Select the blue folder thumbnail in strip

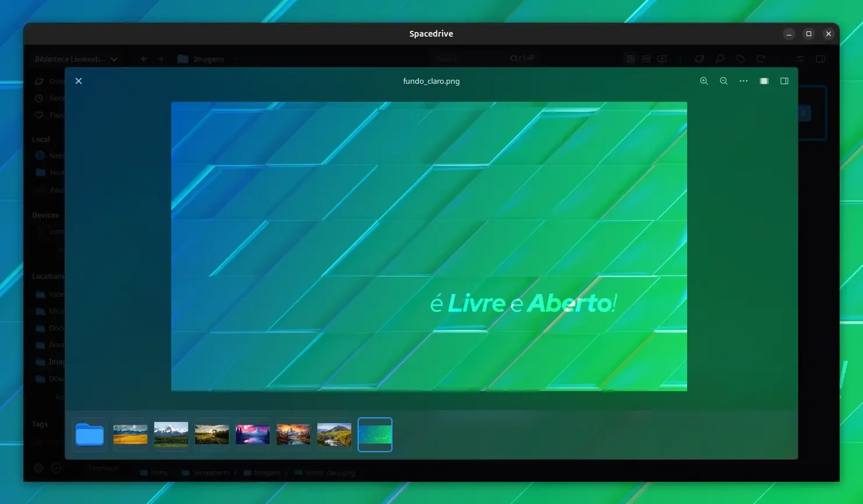[x=90, y=435]
